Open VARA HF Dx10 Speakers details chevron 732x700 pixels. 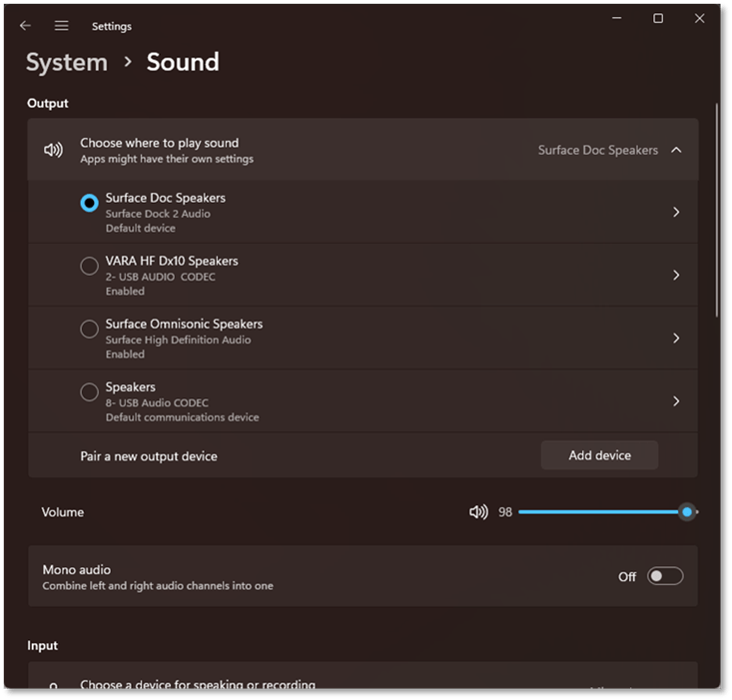[x=676, y=276]
